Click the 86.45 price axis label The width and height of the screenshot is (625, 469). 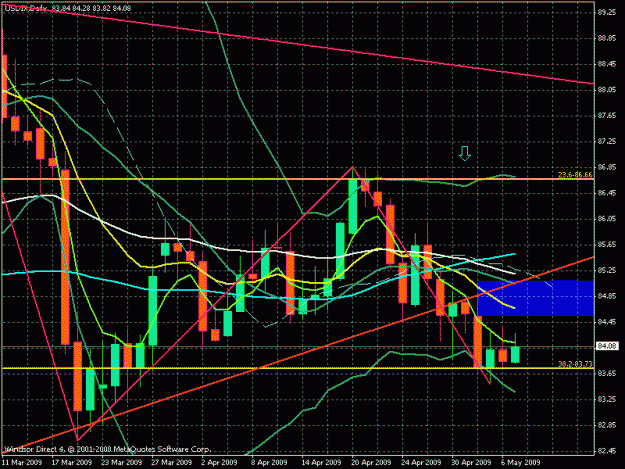click(x=607, y=193)
